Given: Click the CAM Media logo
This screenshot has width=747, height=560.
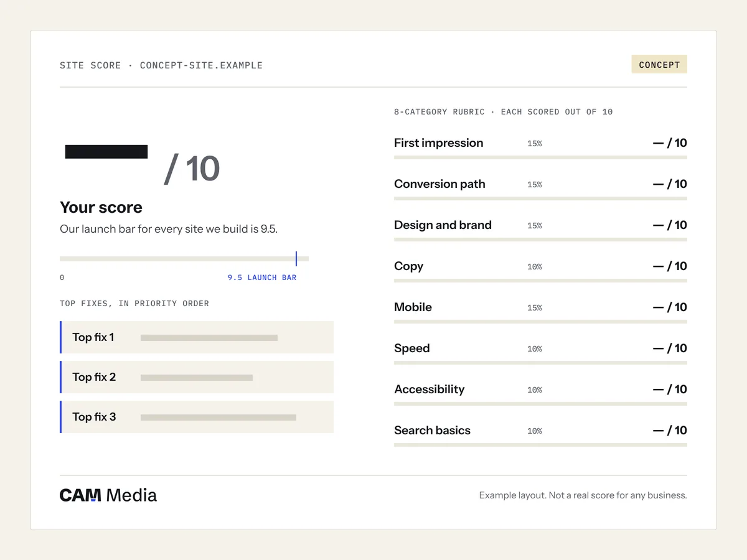Looking at the screenshot, I should (108, 495).
